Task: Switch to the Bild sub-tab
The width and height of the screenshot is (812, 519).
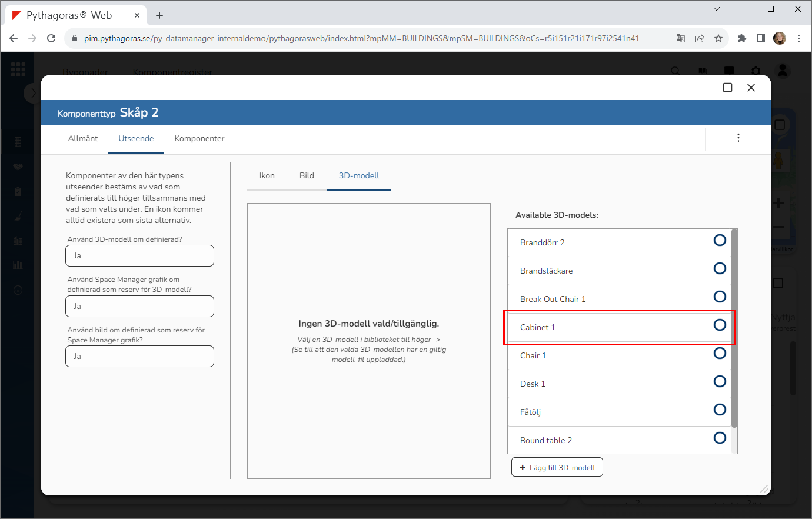Action: coord(307,175)
